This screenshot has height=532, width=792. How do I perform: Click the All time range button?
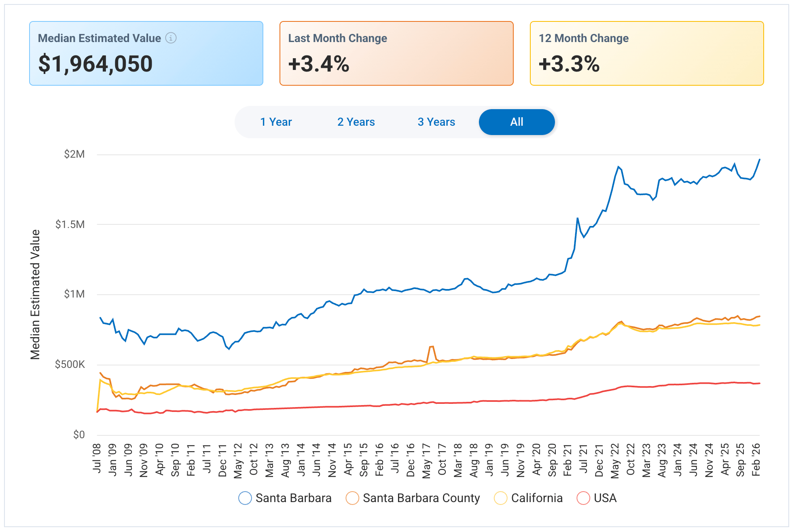point(517,122)
